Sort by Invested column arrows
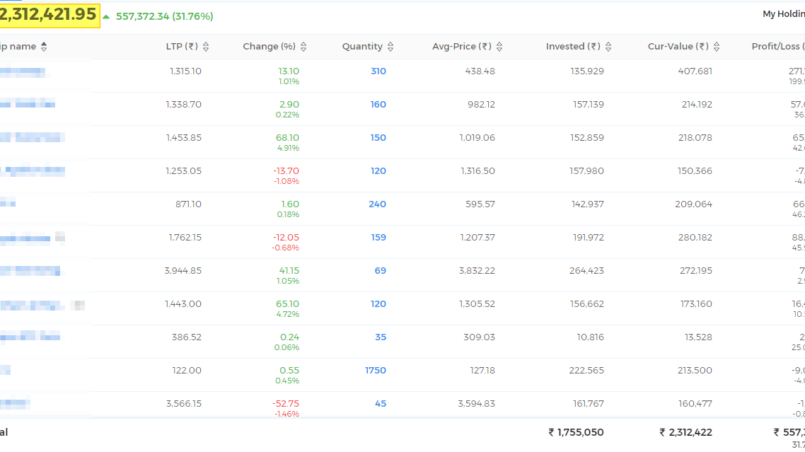This screenshot has width=805, height=452. 608,47
